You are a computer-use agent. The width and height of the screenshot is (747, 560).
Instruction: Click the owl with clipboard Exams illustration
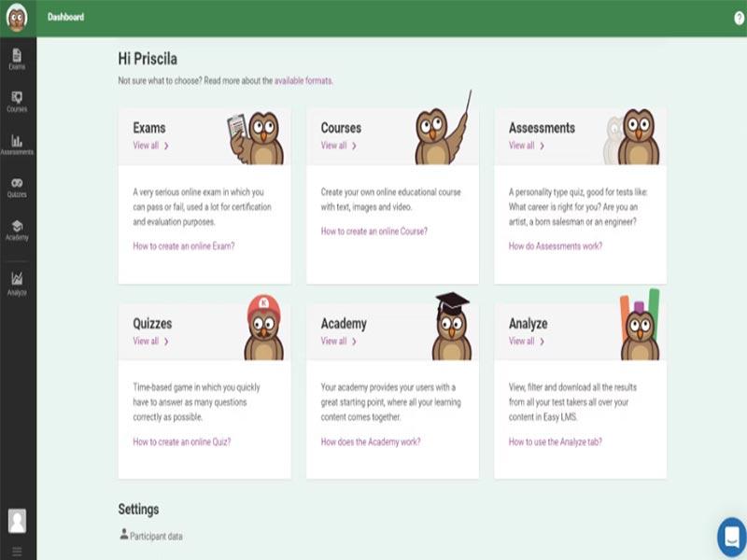[x=256, y=137]
